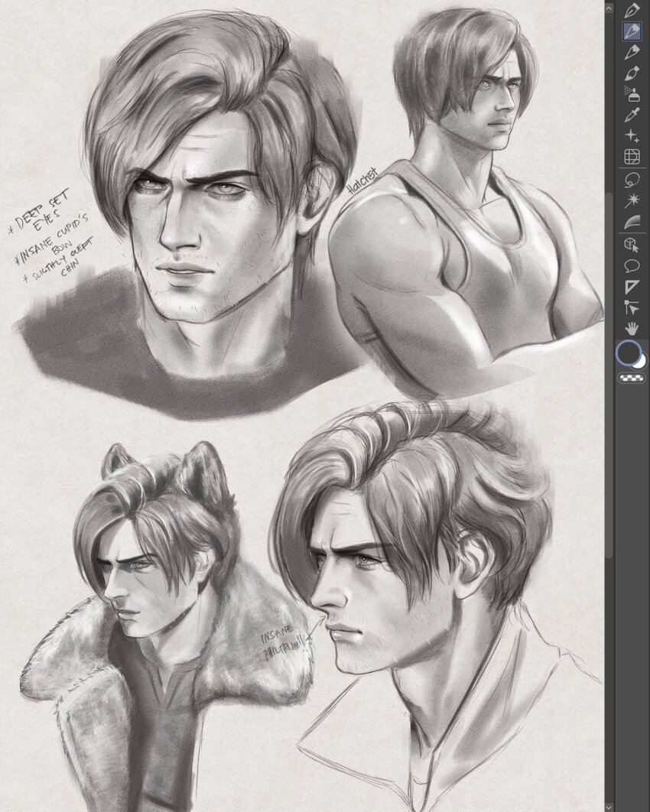Viewport: 650px width, 812px height.
Task: Choose the Auto select magic wand
Action: point(632,201)
